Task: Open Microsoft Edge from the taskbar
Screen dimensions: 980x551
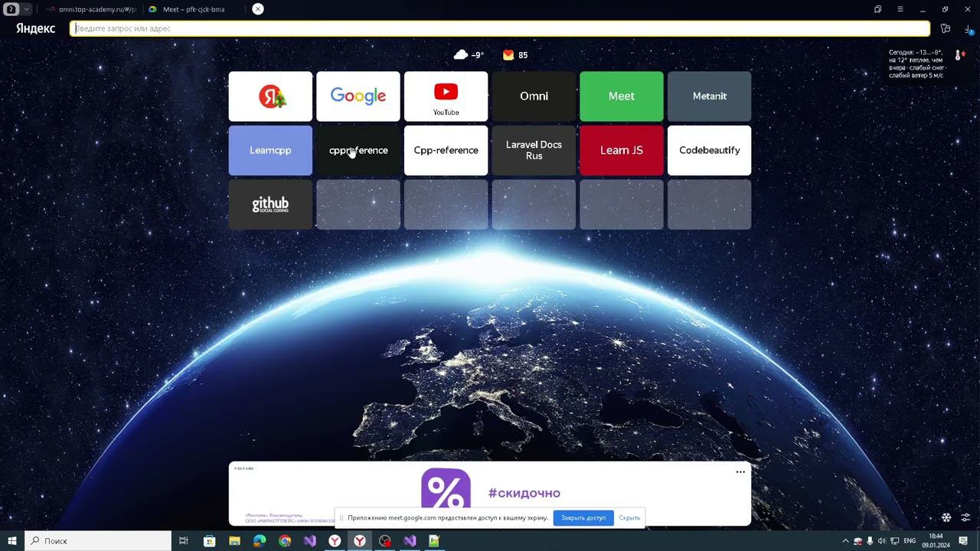Action: (x=260, y=541)
